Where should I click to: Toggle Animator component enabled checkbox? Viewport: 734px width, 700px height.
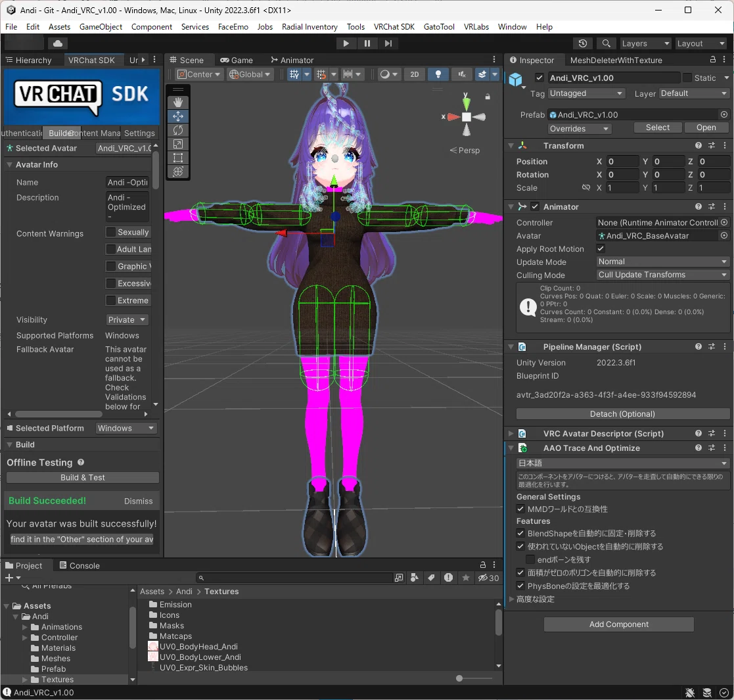[x=535, y=206]
